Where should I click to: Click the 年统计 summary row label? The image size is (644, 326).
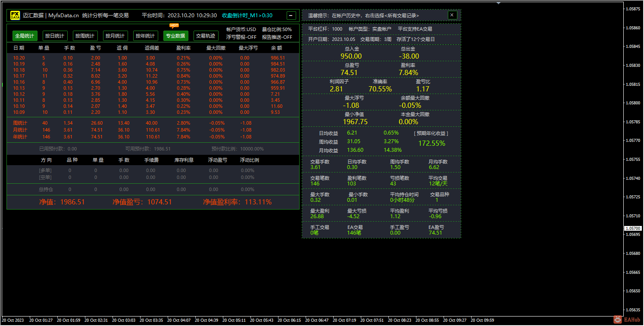(x=20, y=137)
